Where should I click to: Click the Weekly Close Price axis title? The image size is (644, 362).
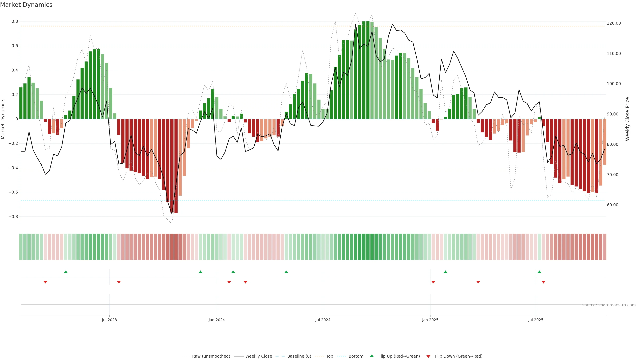(x=627, y=119)
